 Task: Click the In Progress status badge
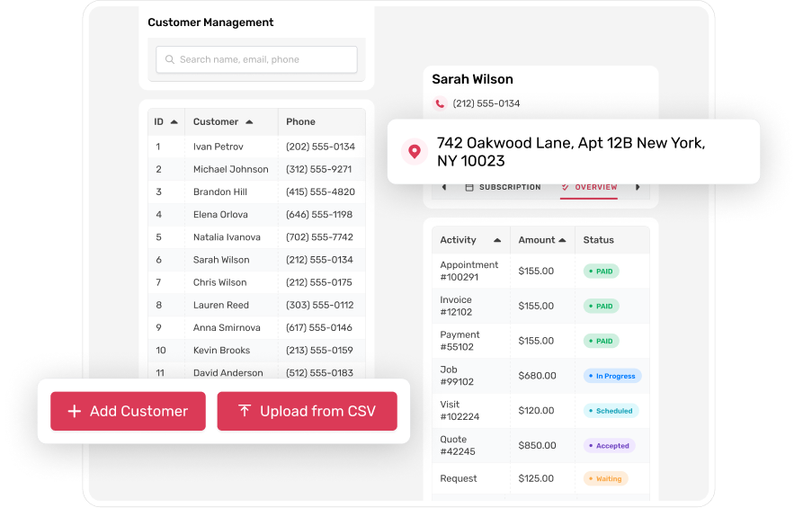tap(612, 376)
